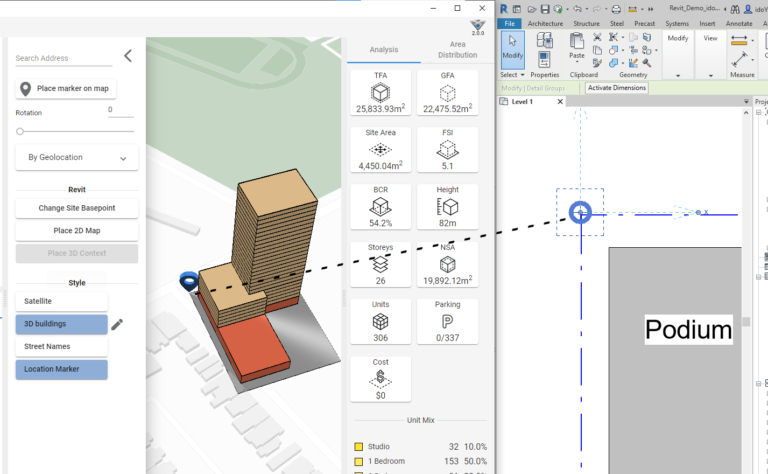Open Type Properties icon above Properties label

pyautogui.click(x=544, y=40)
